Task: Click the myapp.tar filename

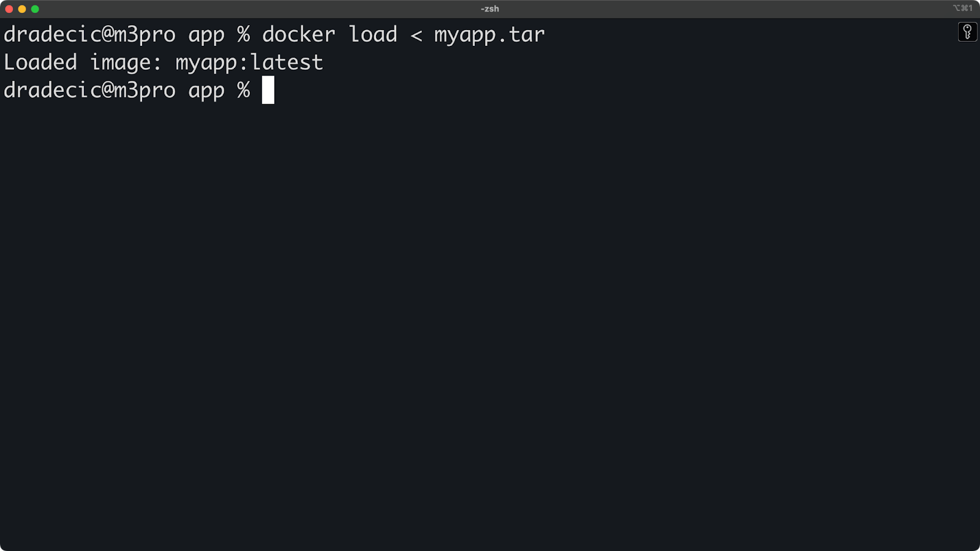Action: pos(489,36)
